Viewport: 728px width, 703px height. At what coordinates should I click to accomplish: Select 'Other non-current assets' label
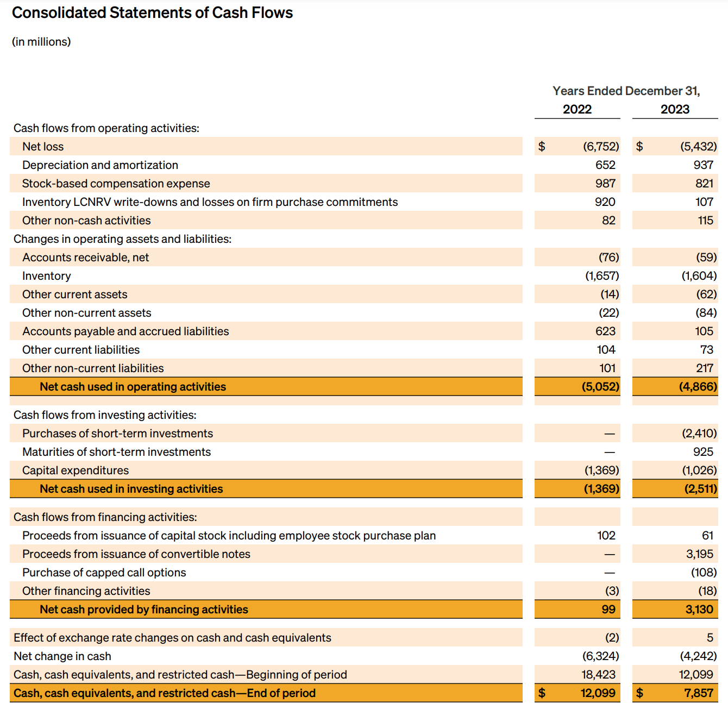coord(86,313)
